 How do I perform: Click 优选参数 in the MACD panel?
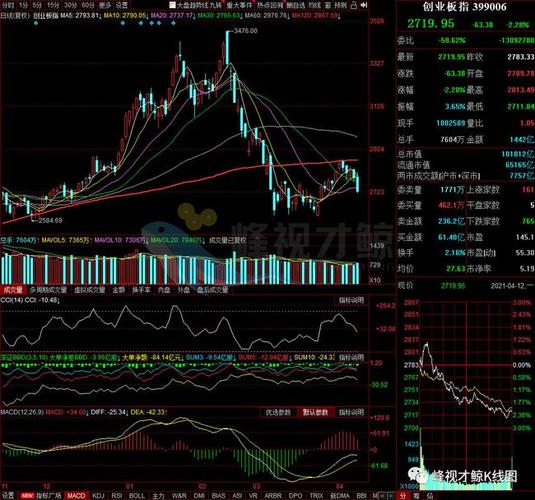coord(278,412)
